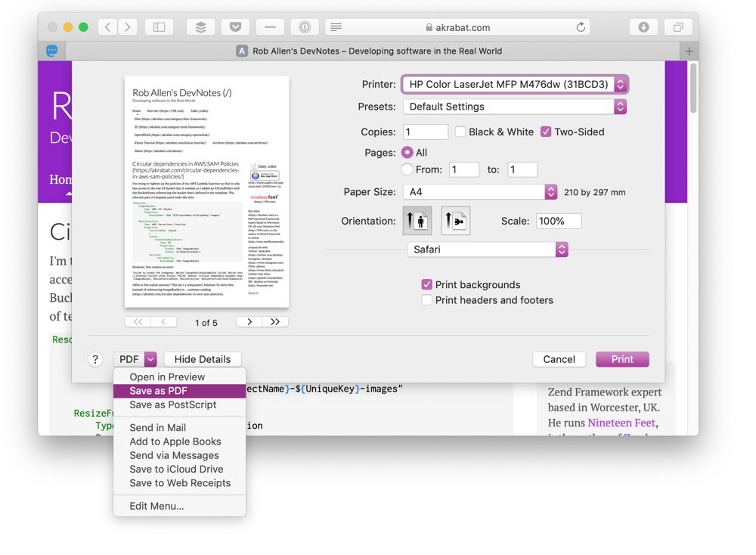Image resolution: width=756 pixels, height=555 pixels.
Task: Enable Black & White checkbox
Action: [x=460, y=132]
